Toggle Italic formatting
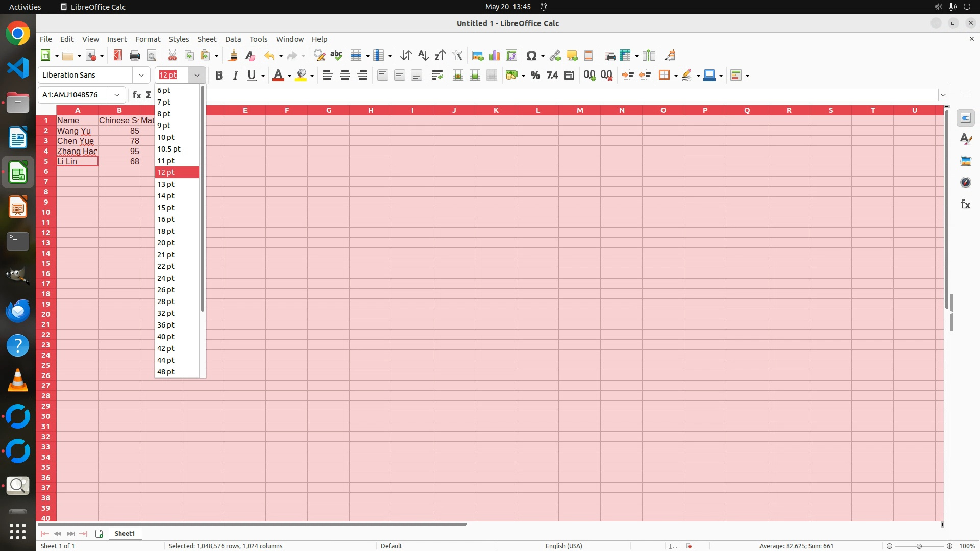Viewport: 980px width, 551px height. [x=235, y=75]
